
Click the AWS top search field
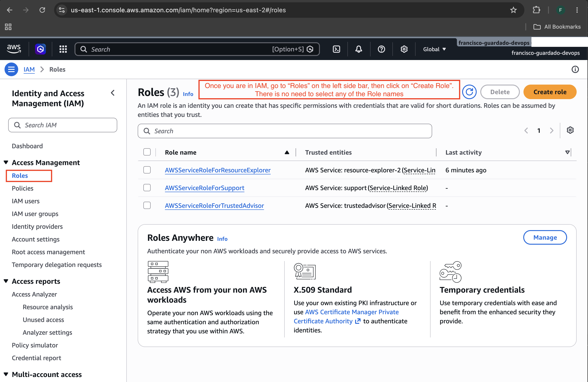click(x=197, y=49)
